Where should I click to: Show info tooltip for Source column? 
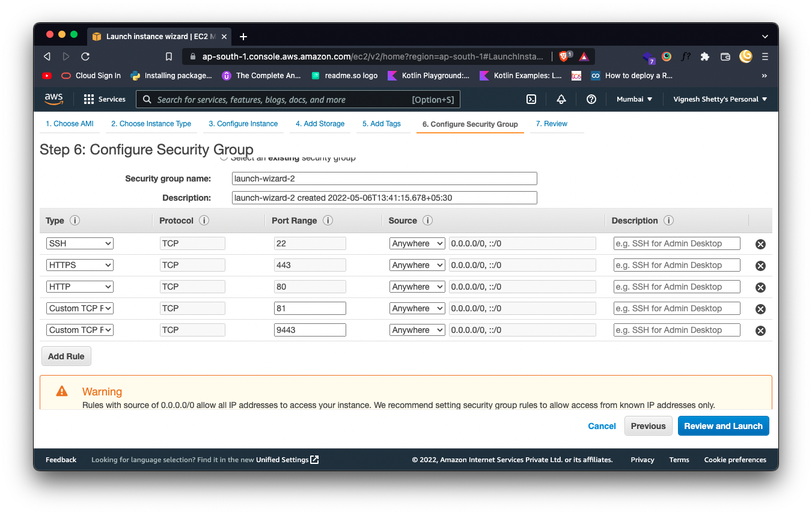(427, 221)
